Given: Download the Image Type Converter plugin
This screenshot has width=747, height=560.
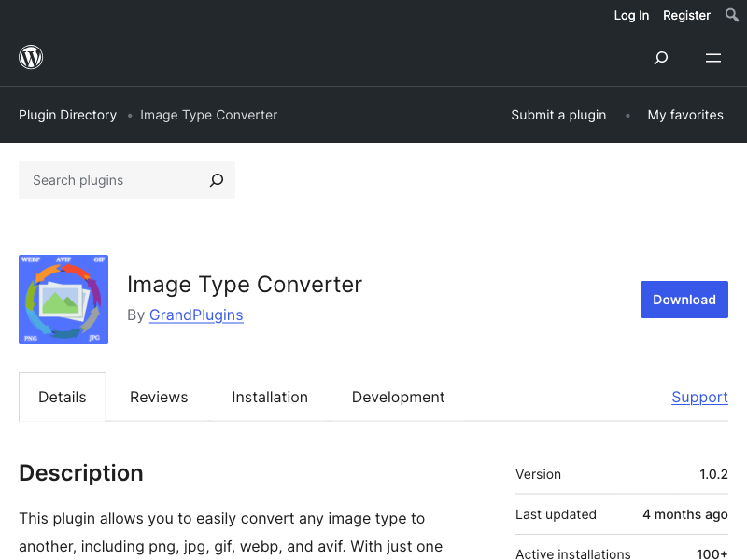Looking at the screenshot, I should 684,300.
